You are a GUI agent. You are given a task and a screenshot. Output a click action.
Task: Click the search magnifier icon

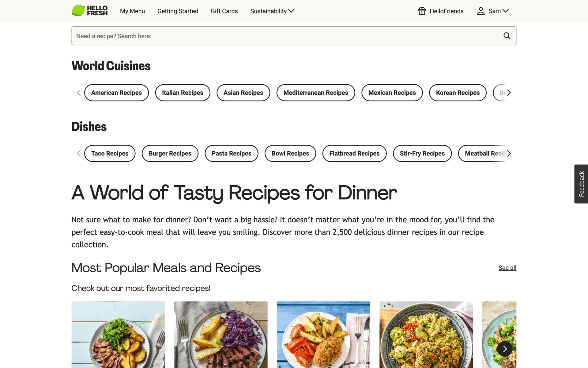[507, 36]
